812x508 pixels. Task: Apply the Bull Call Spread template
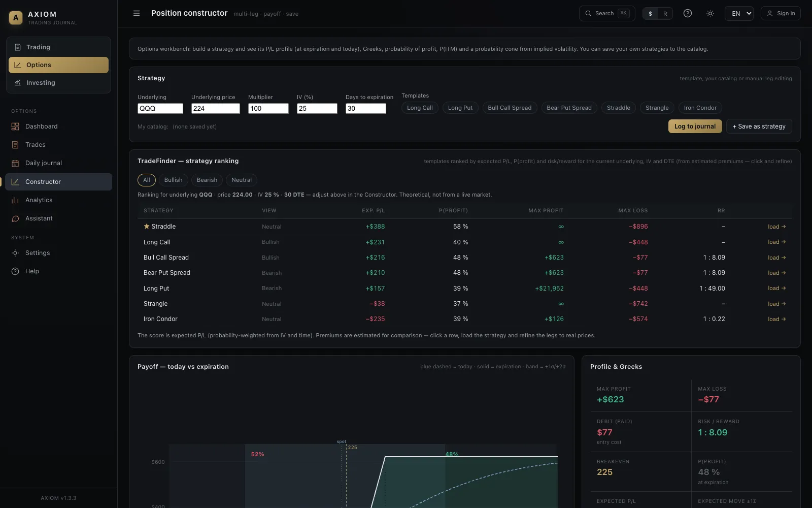(510, 108)
